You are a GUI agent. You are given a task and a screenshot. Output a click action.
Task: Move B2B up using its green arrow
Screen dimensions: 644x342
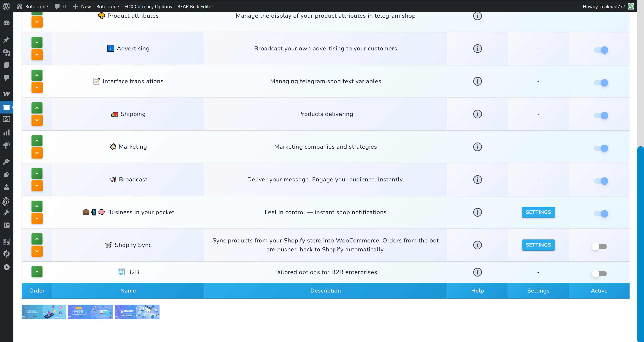click(37, 272)
